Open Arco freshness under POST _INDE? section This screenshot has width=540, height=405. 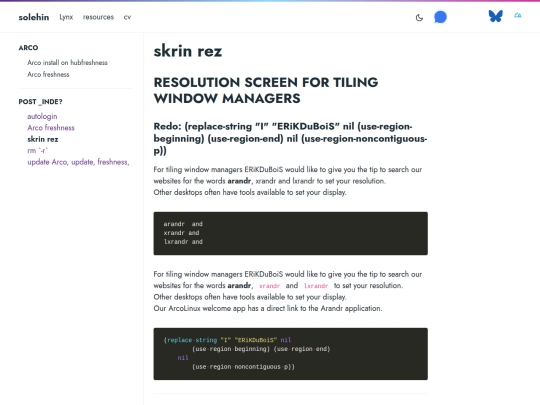tap(51, 128)
